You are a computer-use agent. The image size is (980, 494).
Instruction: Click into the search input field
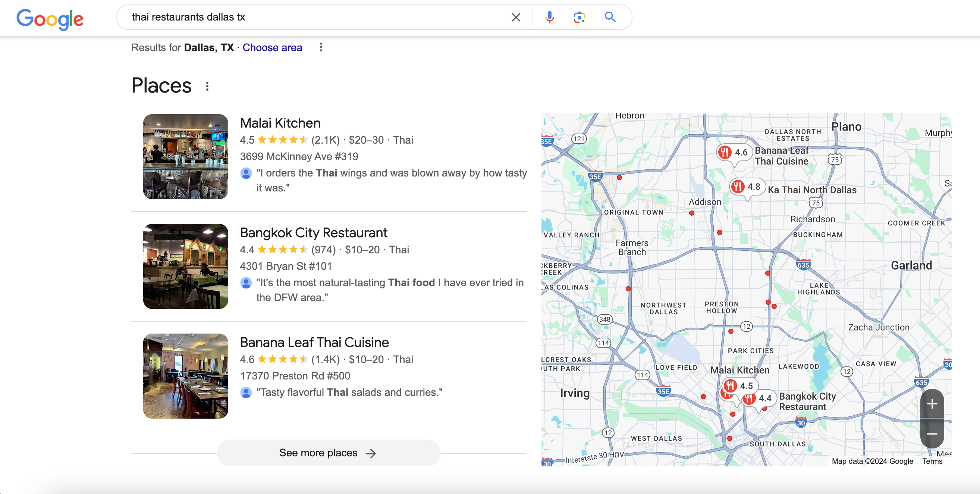pyautogui.click(x=316, y=17)
